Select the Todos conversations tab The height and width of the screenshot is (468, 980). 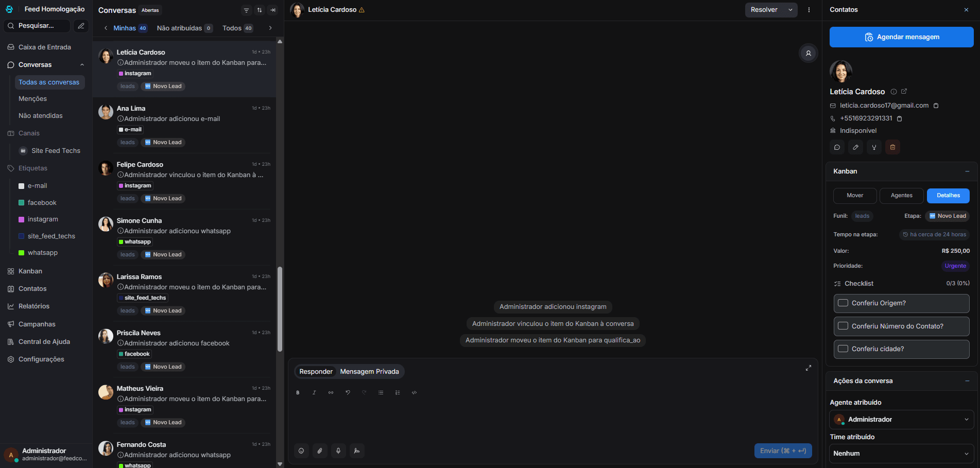[237, 28]
